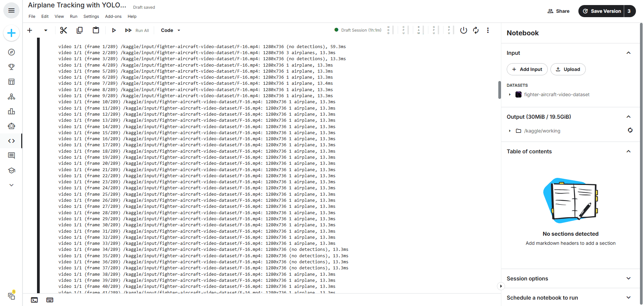Open the console icon at the bottom
Screen dimensions: 644x306
tap(34, 300)
